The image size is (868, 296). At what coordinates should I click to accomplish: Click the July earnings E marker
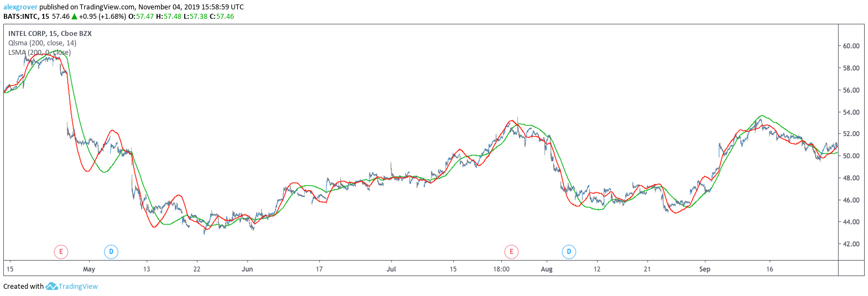511,252
